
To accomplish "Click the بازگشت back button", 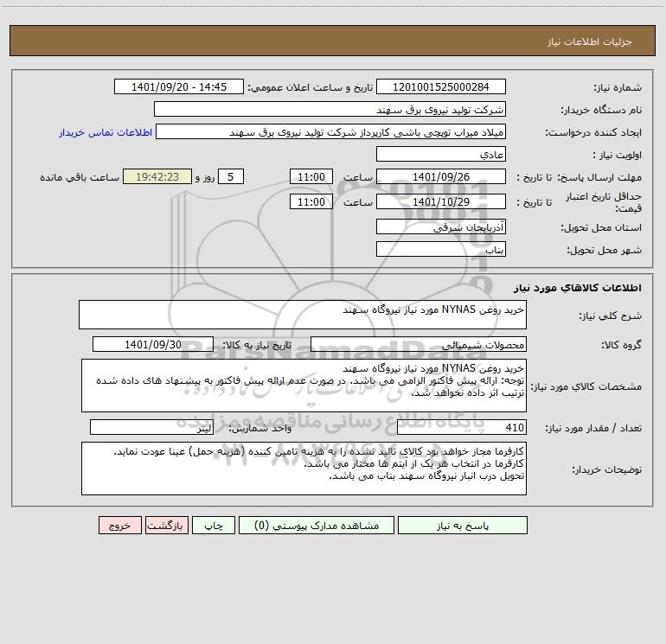I will (166, 526).
